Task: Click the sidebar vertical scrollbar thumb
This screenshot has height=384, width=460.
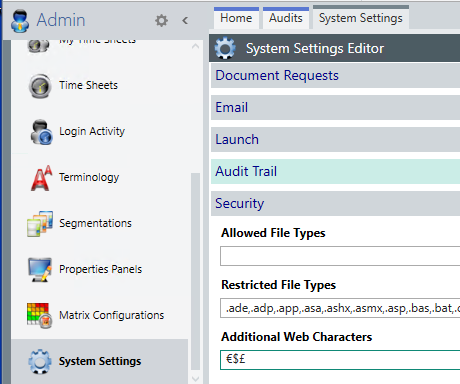Action: pyautogui.click(x=196, y=272)
